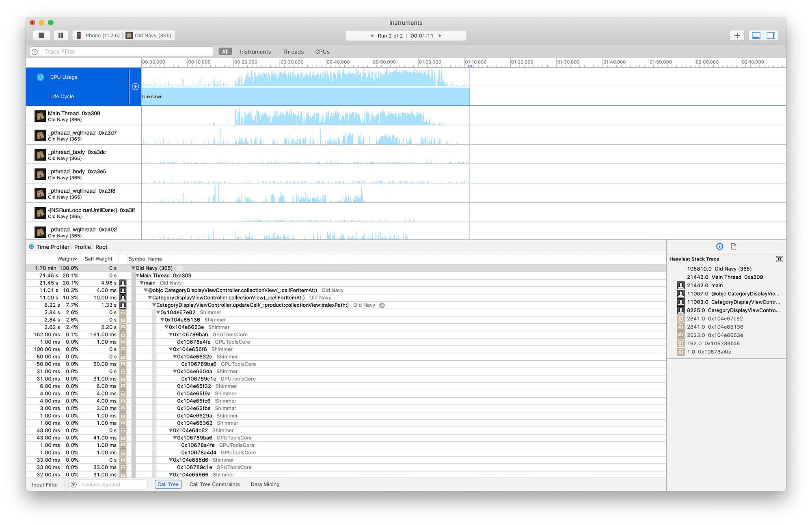Select _pthread_body 0xa3dc track icon
Image resolution: width=812 pixels, height=525 pixels.
click(x=40, y=155)
